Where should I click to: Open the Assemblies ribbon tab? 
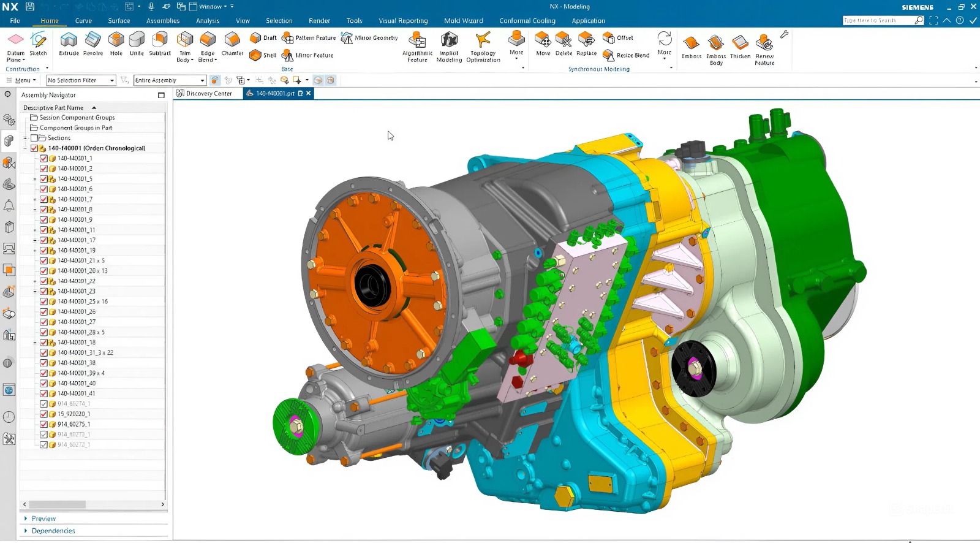click(x=163, y=21)
